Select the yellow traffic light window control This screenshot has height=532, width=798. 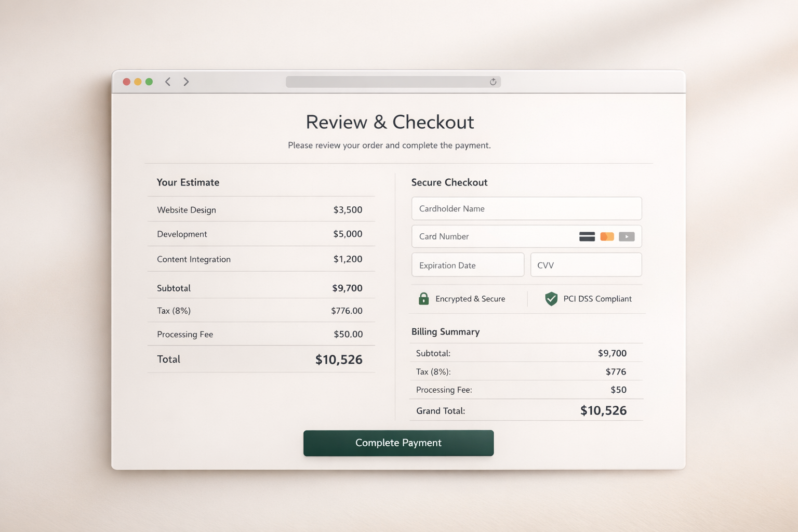click(x=138, y=82)
